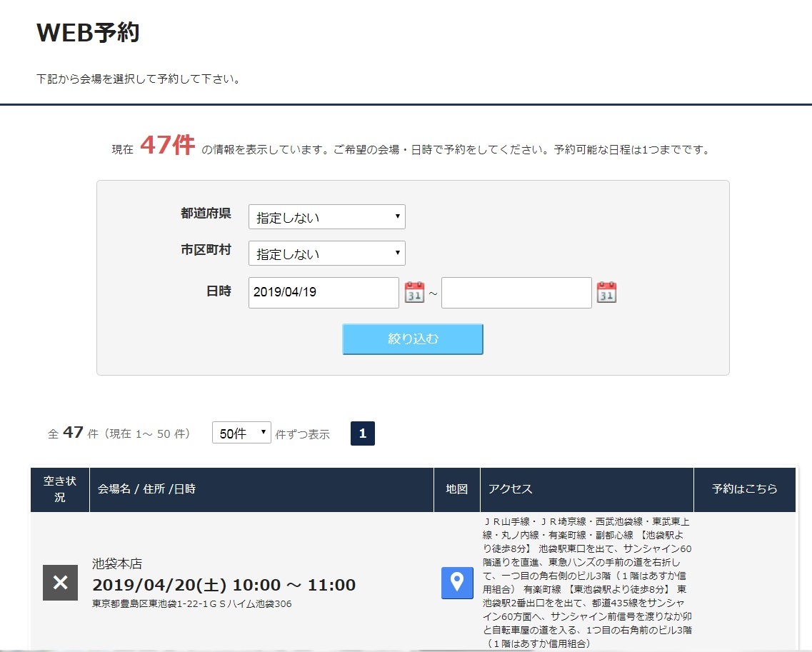
Task: Open the 50件 per-page dropdown
Action: [241, 433]
